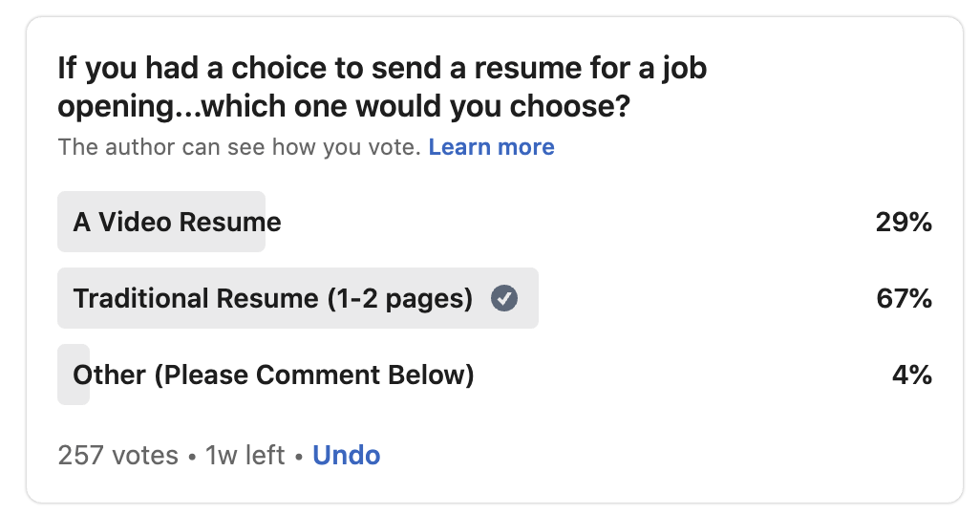The height and width of the screenshot is (514, 980).
Task: Click the bullet separator before "Undo"
Action: point(299,456)
